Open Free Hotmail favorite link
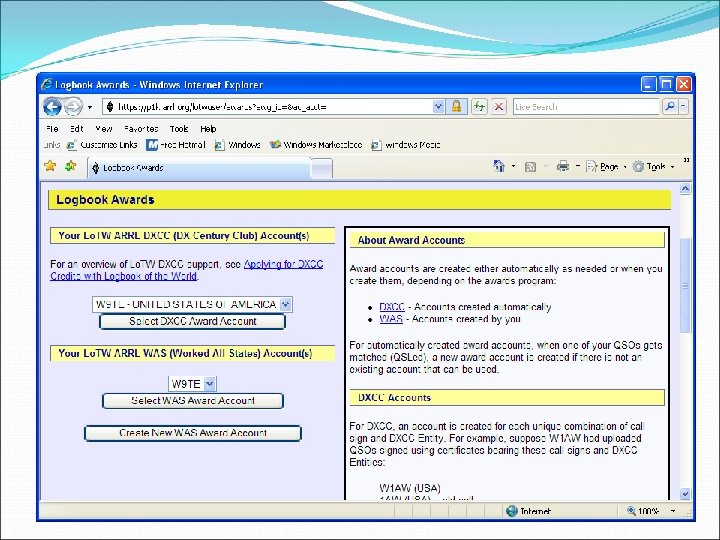The image size is (720, 540). pos(175,145)
